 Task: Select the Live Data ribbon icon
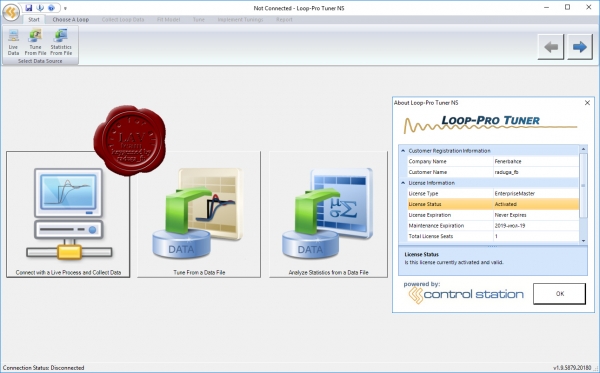pos(13,42)
